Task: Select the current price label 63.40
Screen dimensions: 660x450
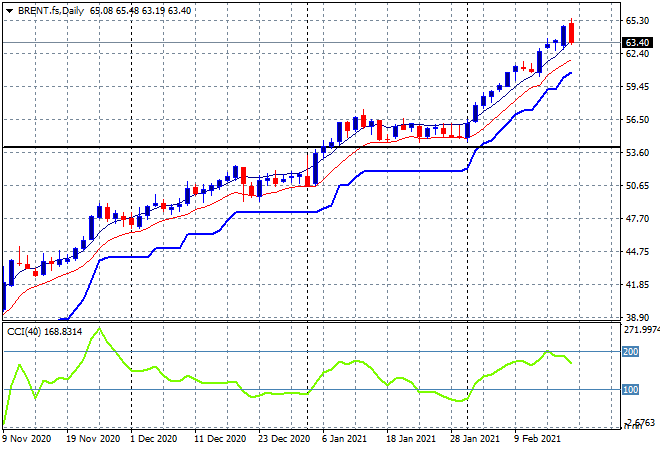Action: coord(637,43)
